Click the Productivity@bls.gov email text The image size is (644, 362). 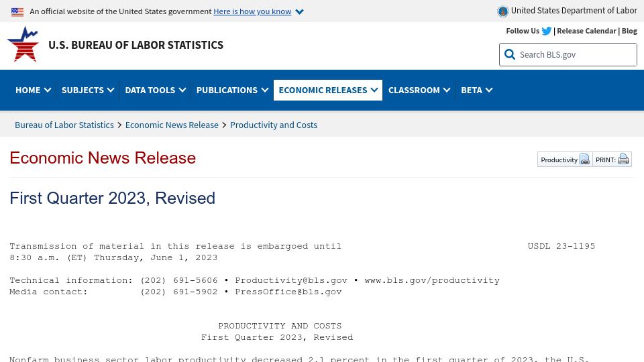(291, 280)
